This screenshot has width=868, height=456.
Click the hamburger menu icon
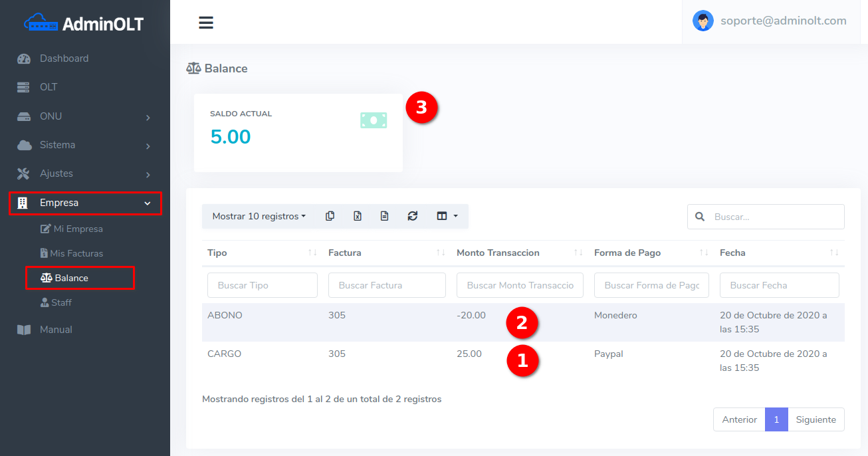coord(206,23)
